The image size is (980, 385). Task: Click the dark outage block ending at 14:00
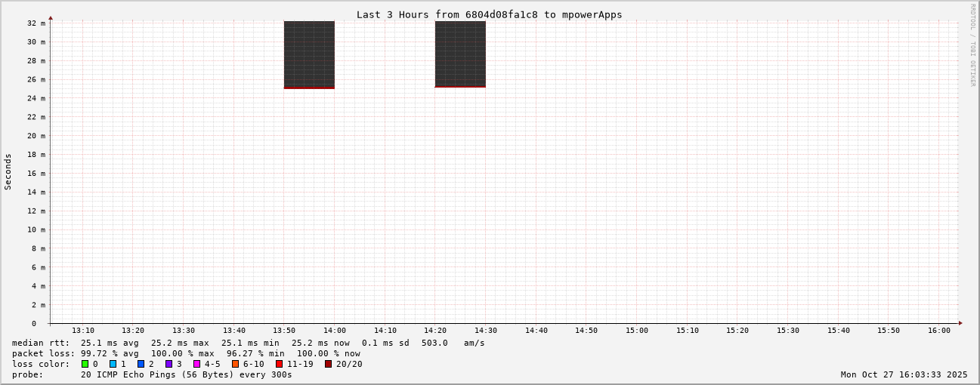309,54
